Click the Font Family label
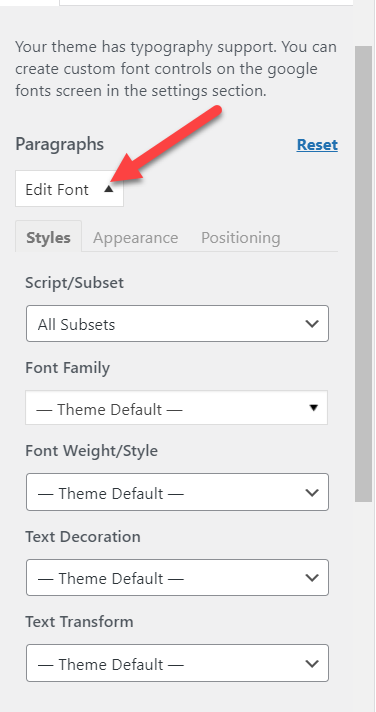376x712 pixels. (68, 367)
